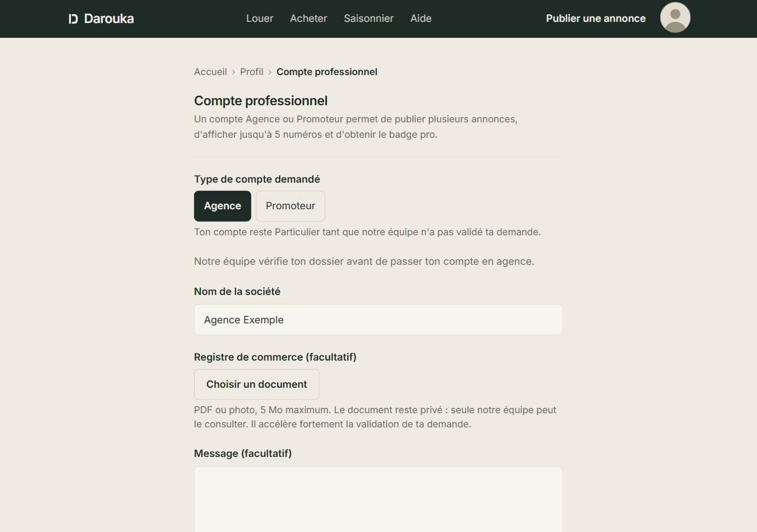Viewport: 757px width, 532px height.
Task: Click Publier une annonce
Action: click(596, 18)
